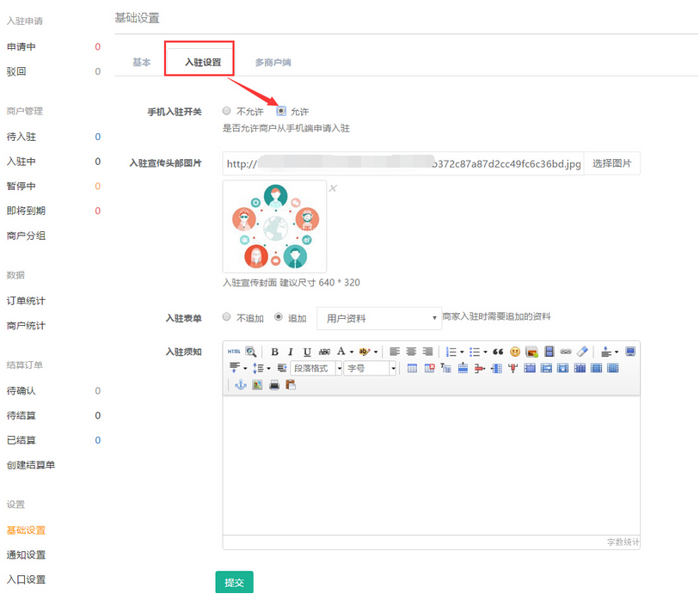Image resolution: width=700 pixels, height=600 pixels.
Task: Insert a blockquote using the quote icon
Action: pos(498,352)
